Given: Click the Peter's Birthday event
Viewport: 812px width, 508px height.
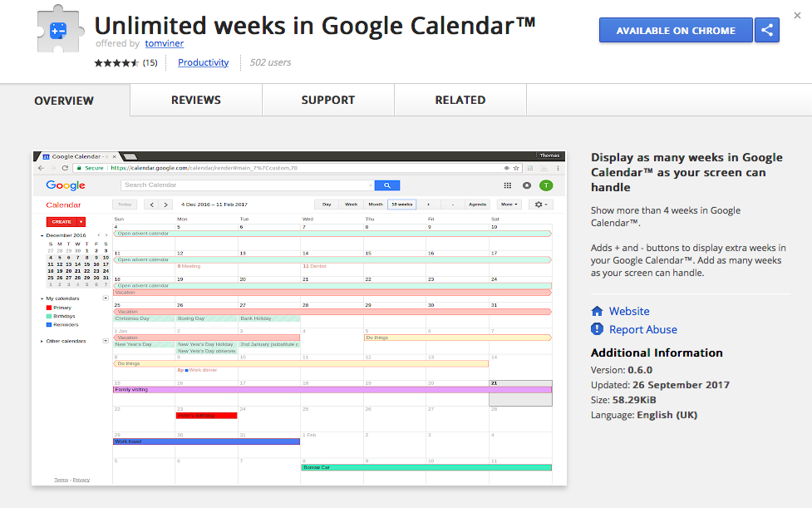Looking at the screenshot, I should click(207, 416).
